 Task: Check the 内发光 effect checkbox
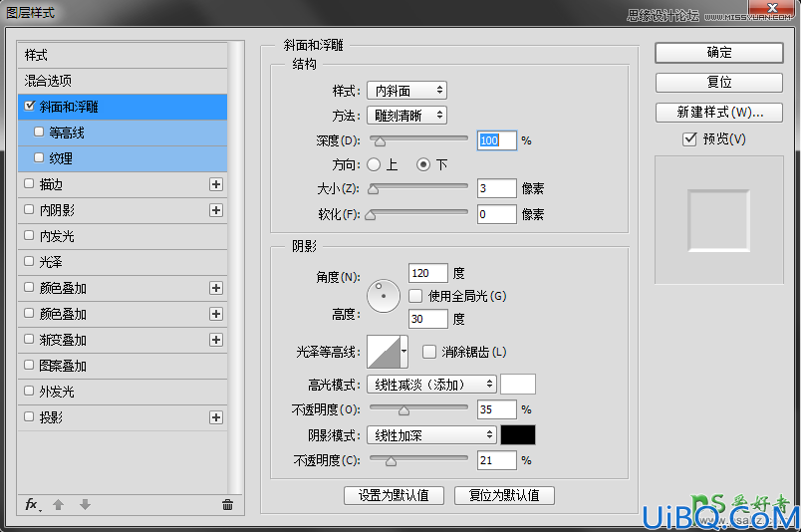pyautogui.click(x=29, y=235)
